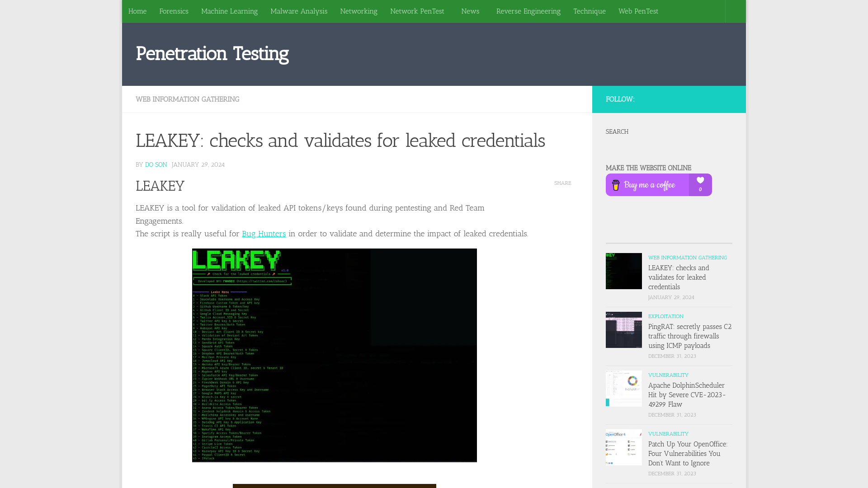The image size is (868, 488).
Task: Click the PingRAT article sidebar thumbnail
Action: [623, 329]
